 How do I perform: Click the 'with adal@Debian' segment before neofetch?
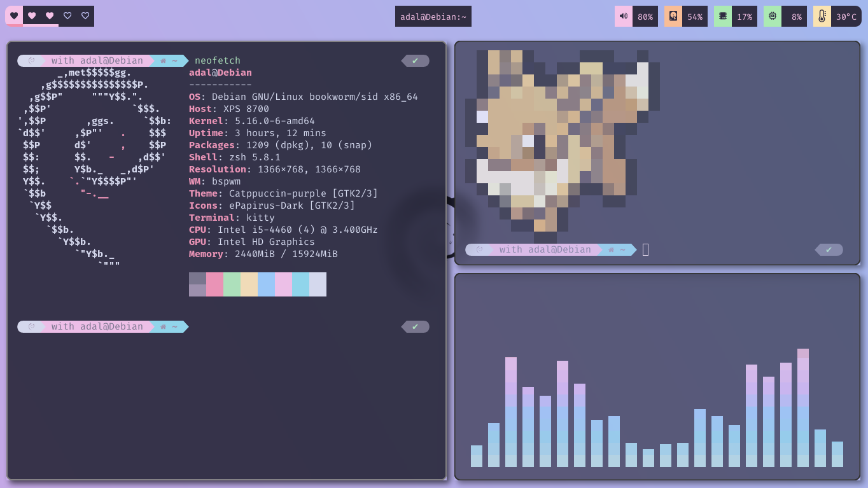click(x=97, y=60)
